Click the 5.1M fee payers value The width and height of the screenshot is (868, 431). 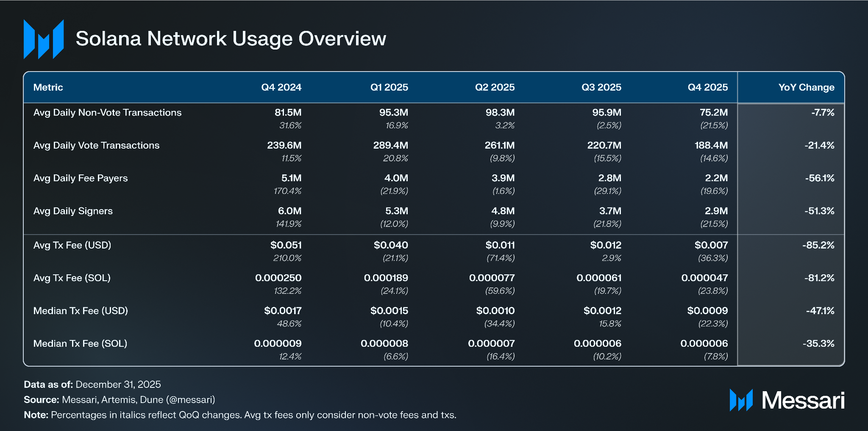coord(291,178)
